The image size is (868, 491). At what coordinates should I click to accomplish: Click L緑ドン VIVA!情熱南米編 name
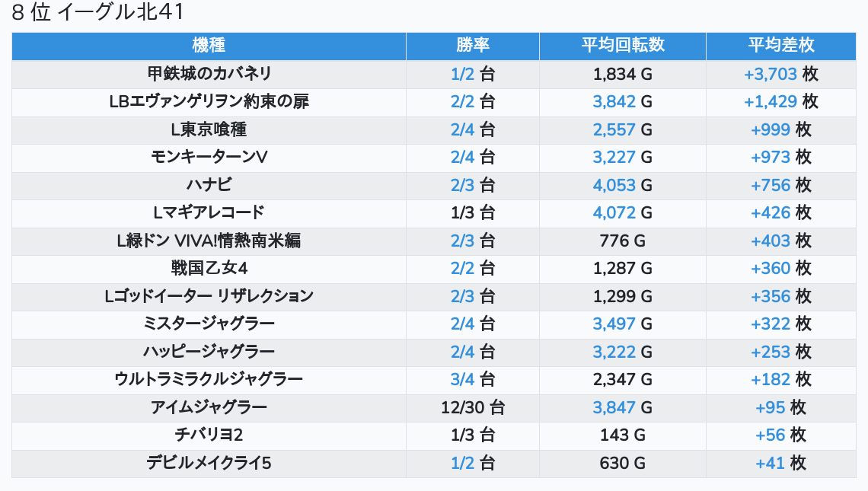(209, 241)
